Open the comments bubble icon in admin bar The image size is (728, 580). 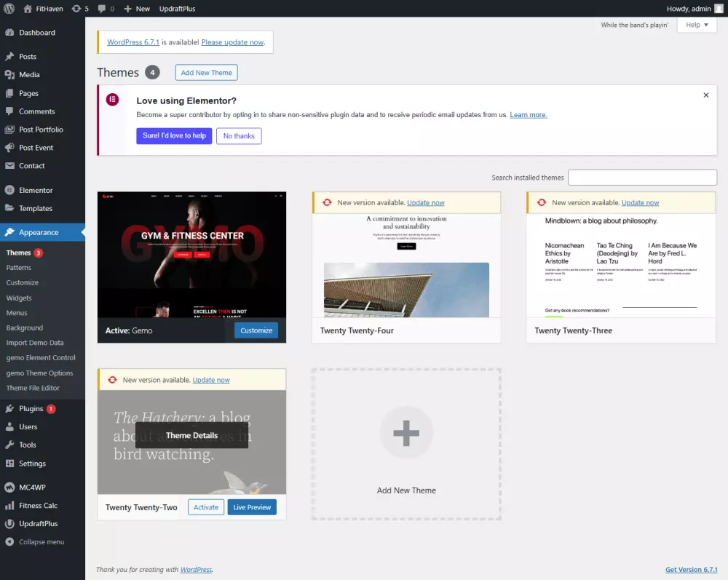(x=102, y=8)
